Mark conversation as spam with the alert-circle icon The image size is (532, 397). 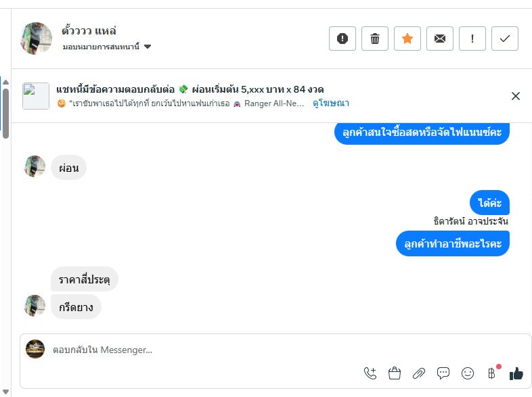click(342, 39)
